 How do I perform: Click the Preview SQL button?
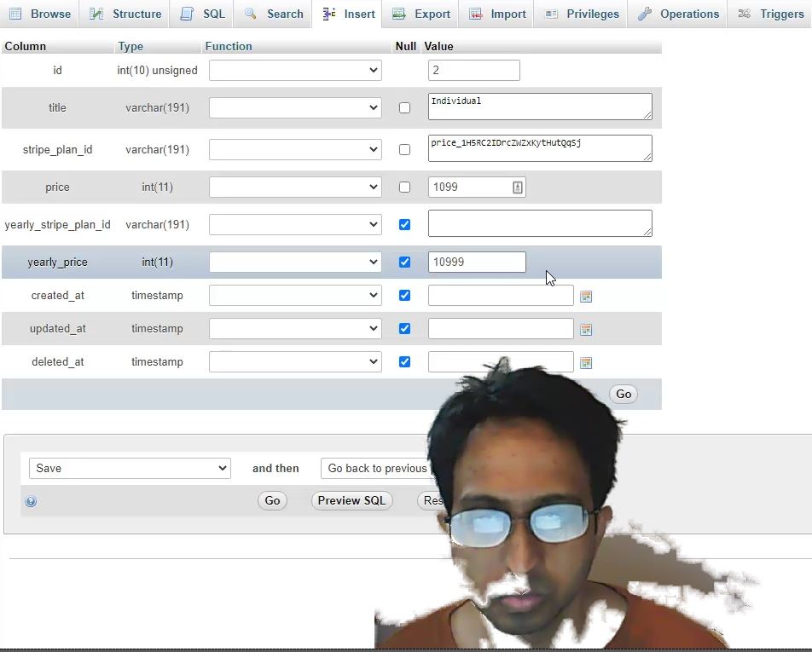(x=351, y=500)
